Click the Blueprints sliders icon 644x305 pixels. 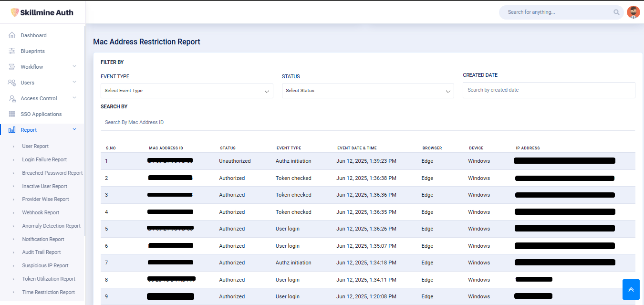click(x=12, y=51)
